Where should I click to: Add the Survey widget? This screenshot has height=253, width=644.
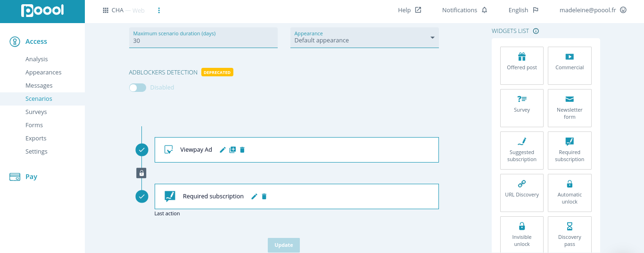coord(522,108)
